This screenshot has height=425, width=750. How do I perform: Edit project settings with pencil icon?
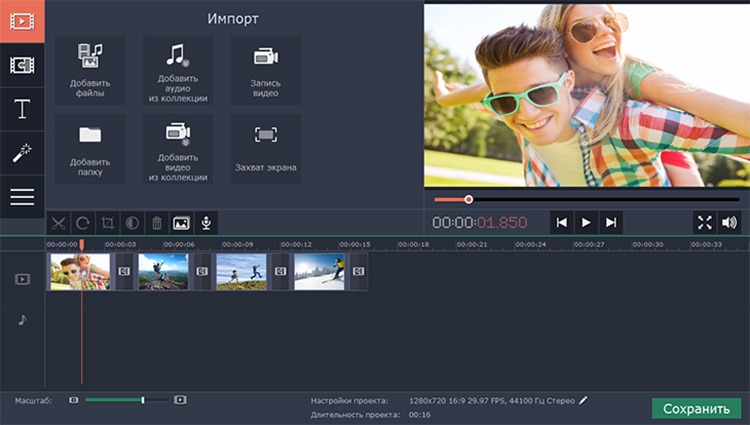584,400
